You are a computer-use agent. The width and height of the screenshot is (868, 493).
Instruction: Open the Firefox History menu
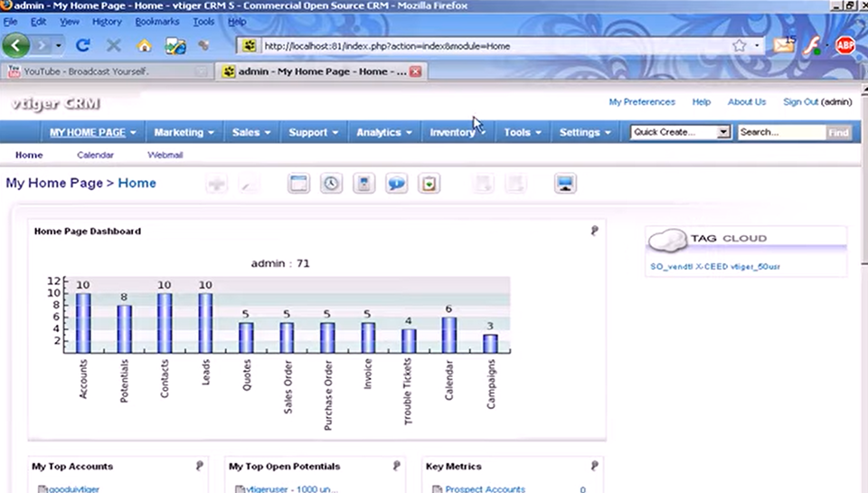(x=107, y=22)
